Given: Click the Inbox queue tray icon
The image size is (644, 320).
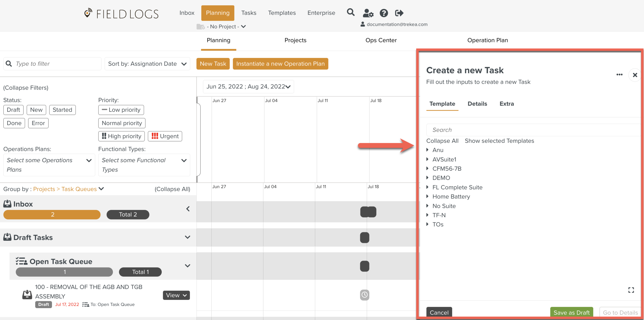Looking at the screenshot, I should (x=7, y=204).
